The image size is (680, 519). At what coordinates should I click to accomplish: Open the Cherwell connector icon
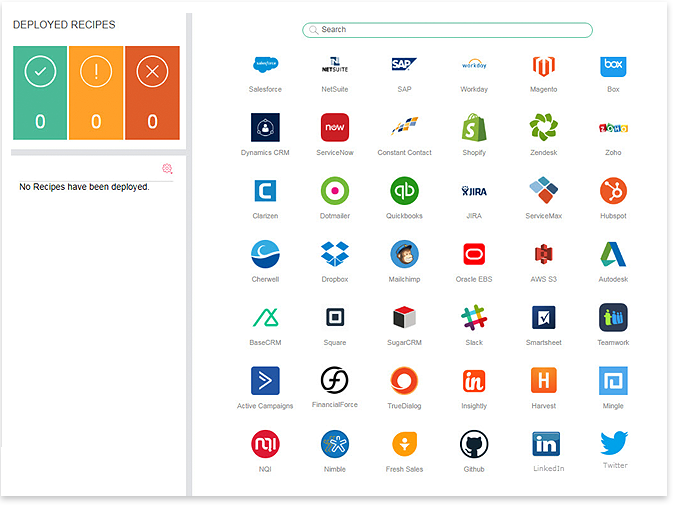[265, 254]
